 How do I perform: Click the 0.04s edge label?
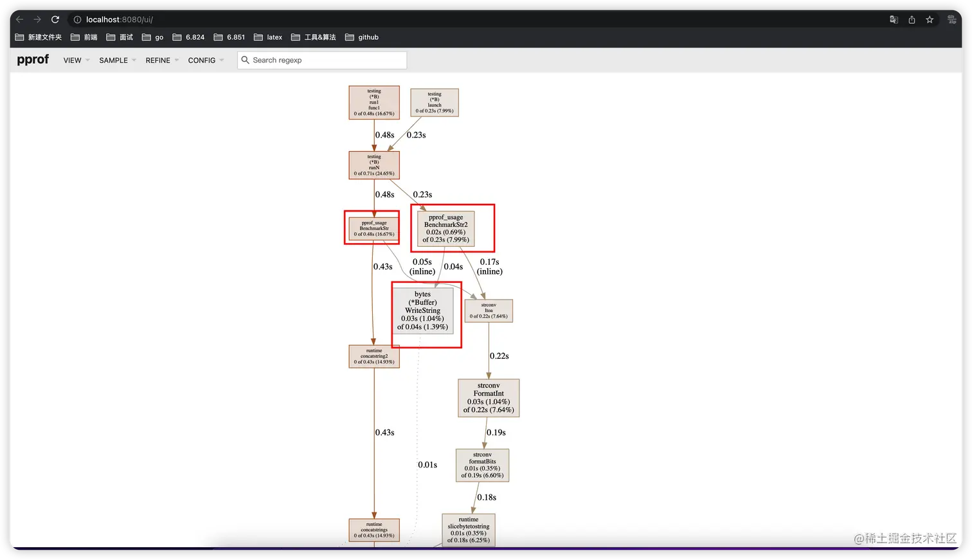453,267
